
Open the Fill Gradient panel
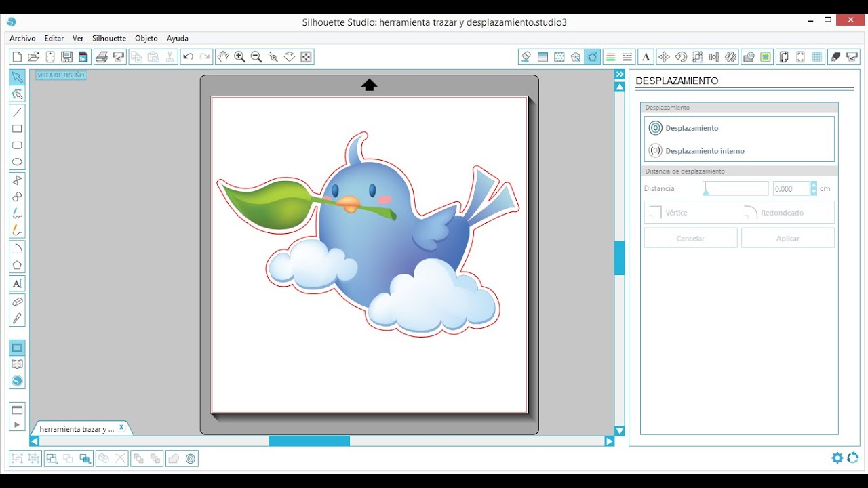click(542, 57)
